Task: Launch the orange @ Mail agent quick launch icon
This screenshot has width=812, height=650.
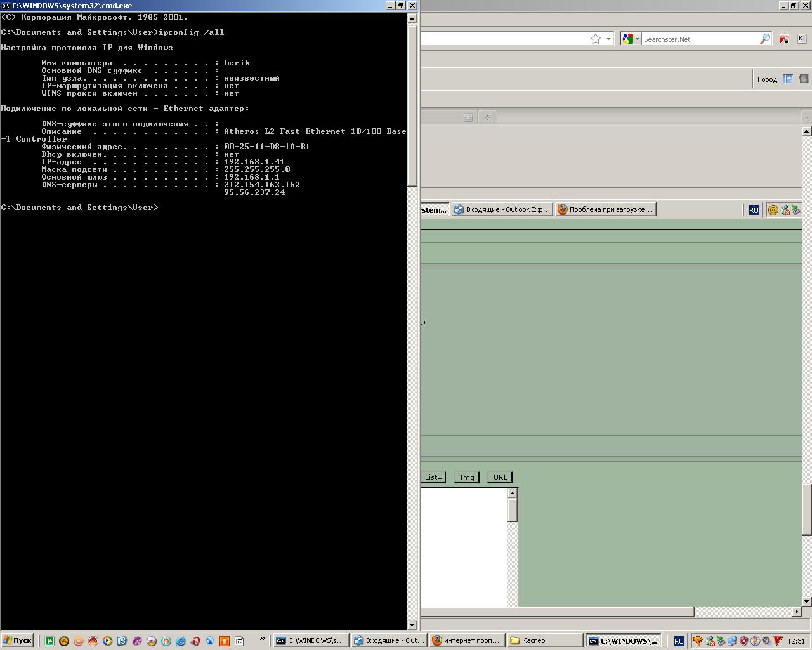Action: coord(79,641)
